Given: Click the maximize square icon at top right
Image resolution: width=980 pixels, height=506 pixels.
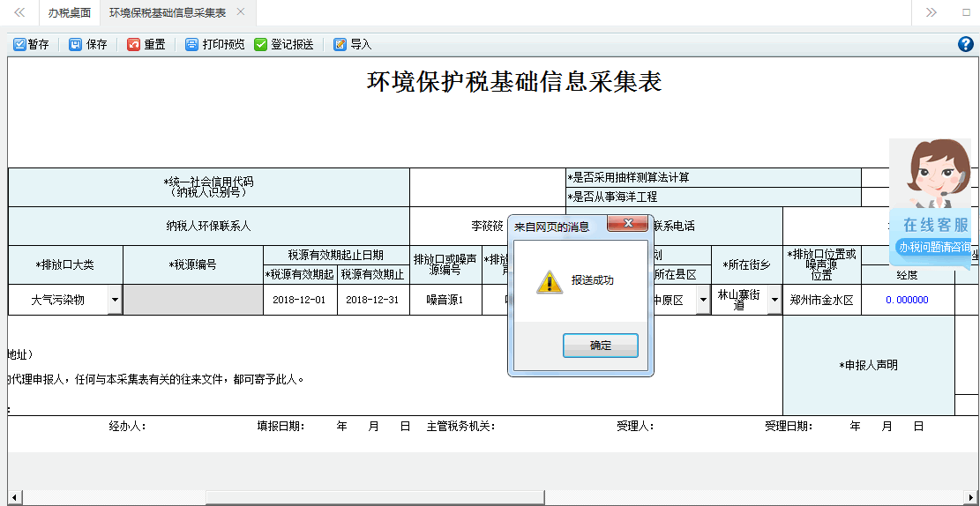Looking at the screenshot, I should tap(966, 12).
